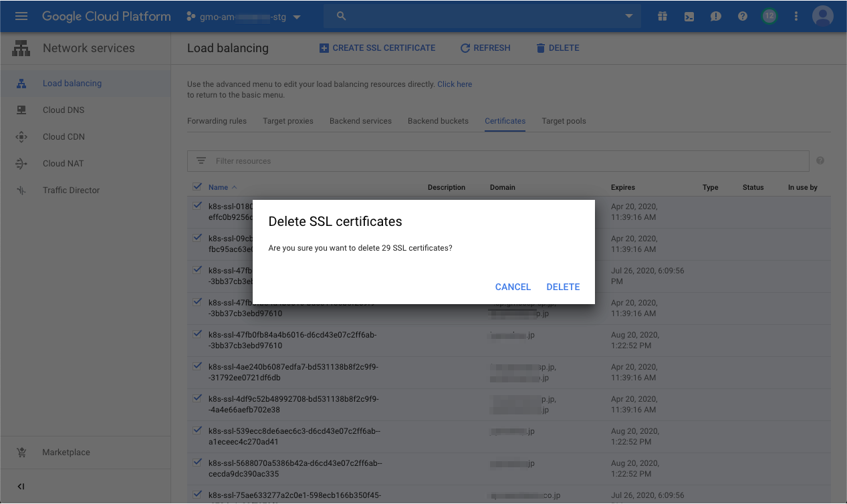Screen dimensions: 847x504
Task: Sort certificates by Name column
Action: coord(218,187)
